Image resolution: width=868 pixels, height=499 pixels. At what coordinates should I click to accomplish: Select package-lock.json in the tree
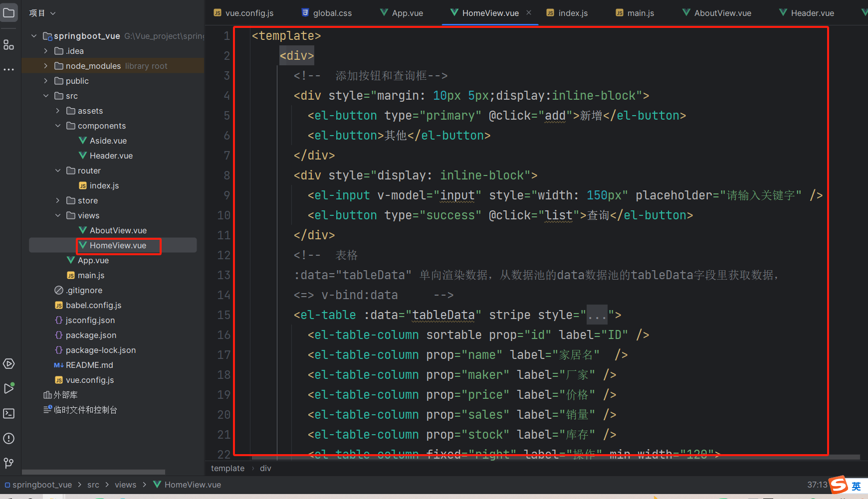point(100,350)
